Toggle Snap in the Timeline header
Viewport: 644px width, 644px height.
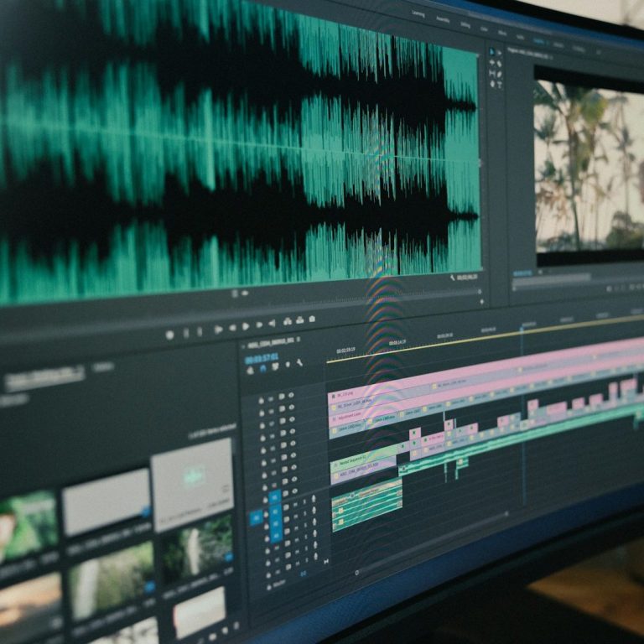(x=262, y=368)
